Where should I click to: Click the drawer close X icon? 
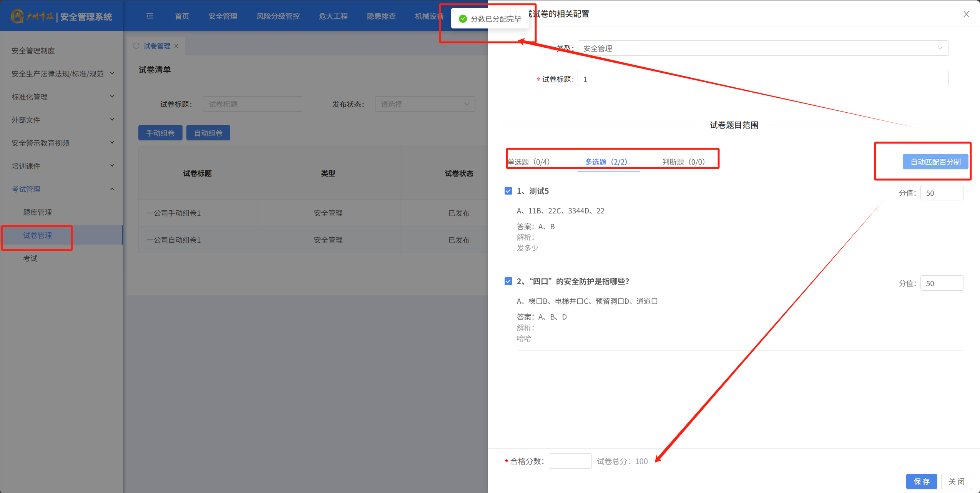point(966,14)
